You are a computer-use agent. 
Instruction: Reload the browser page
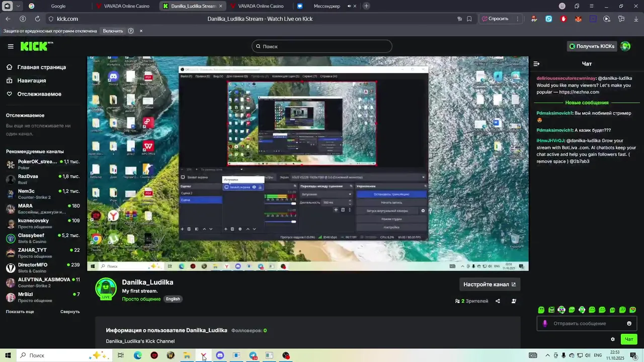click(x=37, y=19)
